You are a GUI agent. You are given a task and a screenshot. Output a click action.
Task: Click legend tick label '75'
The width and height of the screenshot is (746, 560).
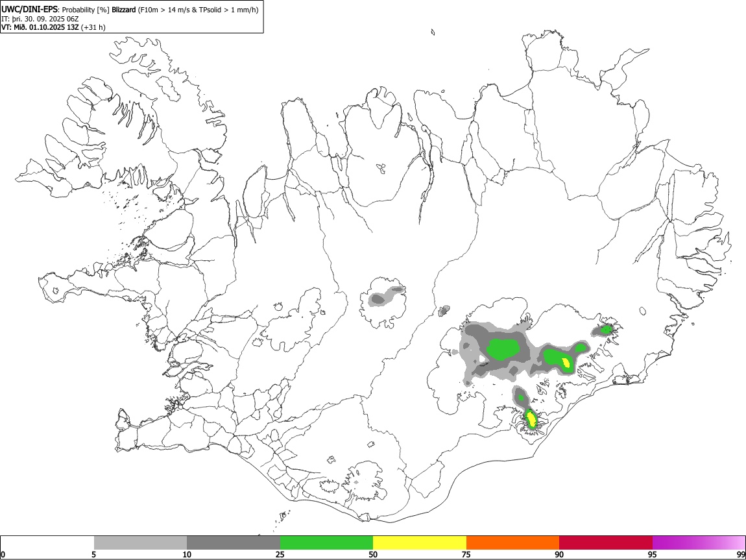click(466, 554)
